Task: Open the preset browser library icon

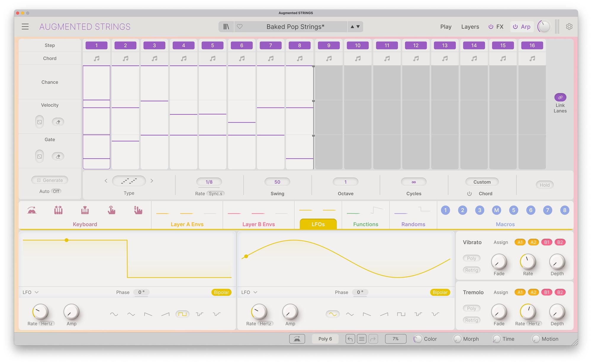Action: [x=226, y=27]
